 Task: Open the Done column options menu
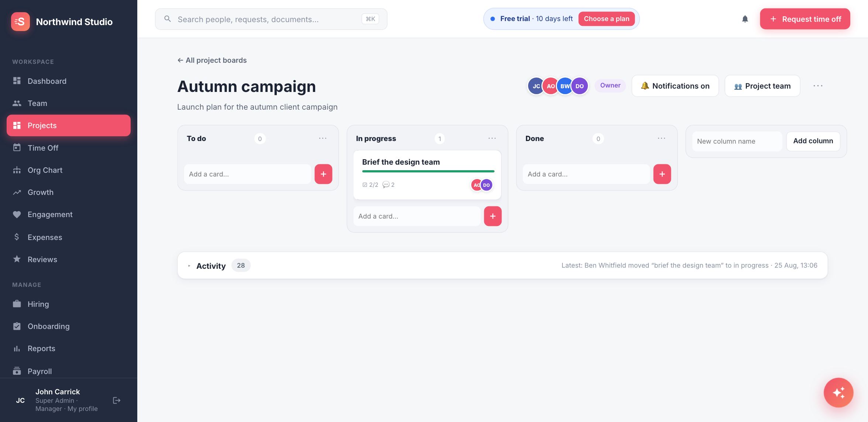[x=661, y=138]
